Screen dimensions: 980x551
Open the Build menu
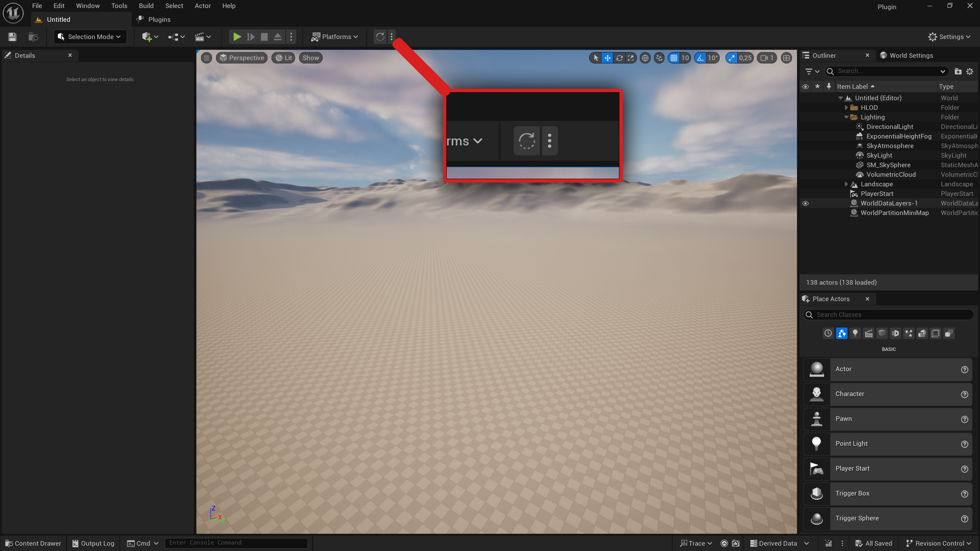tap(146, 6)
